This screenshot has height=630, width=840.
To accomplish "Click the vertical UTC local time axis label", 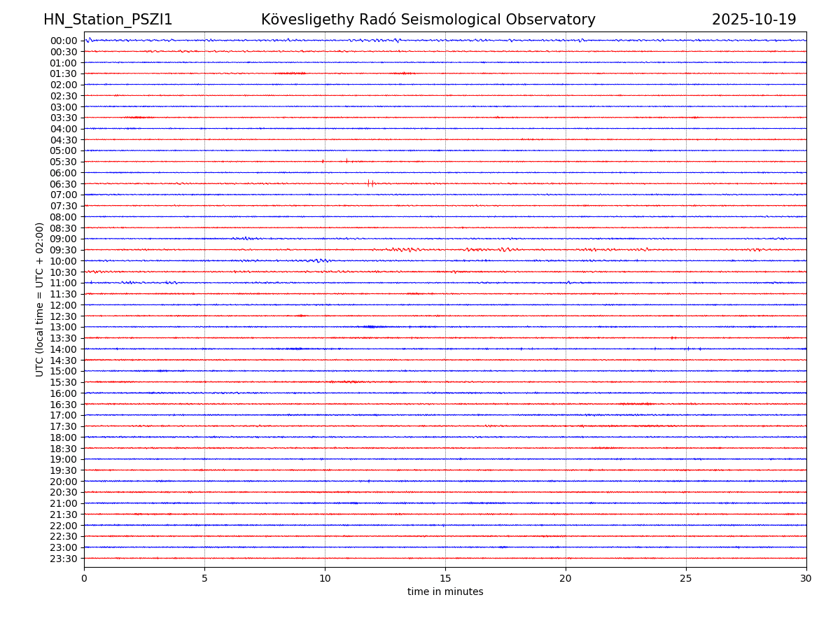I will click(x=40, y=299).
